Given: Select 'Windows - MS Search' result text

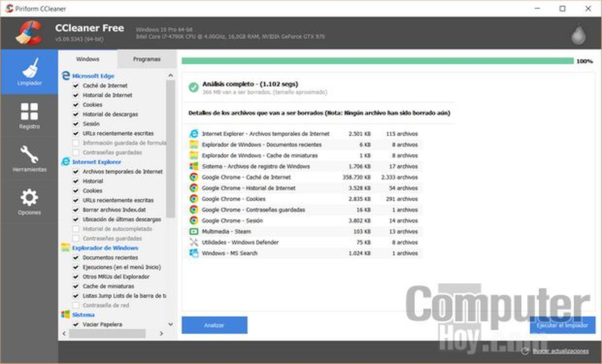Looking at the screenshot, I should [x=230, y=253].
